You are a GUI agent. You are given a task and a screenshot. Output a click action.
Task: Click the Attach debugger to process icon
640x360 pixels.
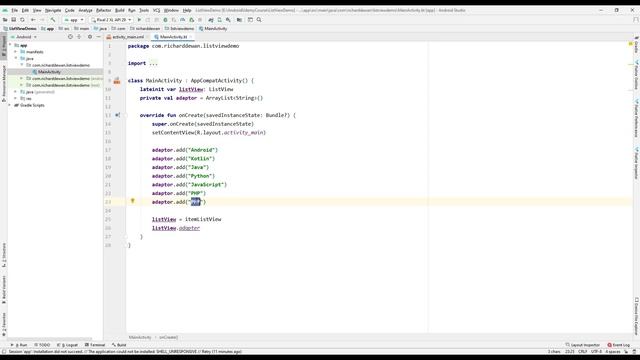tap(191, 20)
